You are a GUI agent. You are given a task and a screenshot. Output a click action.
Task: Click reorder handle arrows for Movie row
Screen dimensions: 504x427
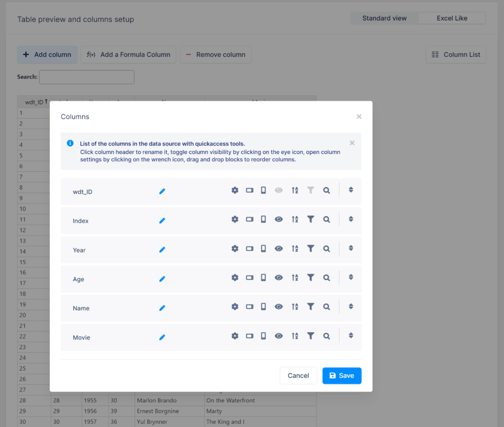[351, 335]
